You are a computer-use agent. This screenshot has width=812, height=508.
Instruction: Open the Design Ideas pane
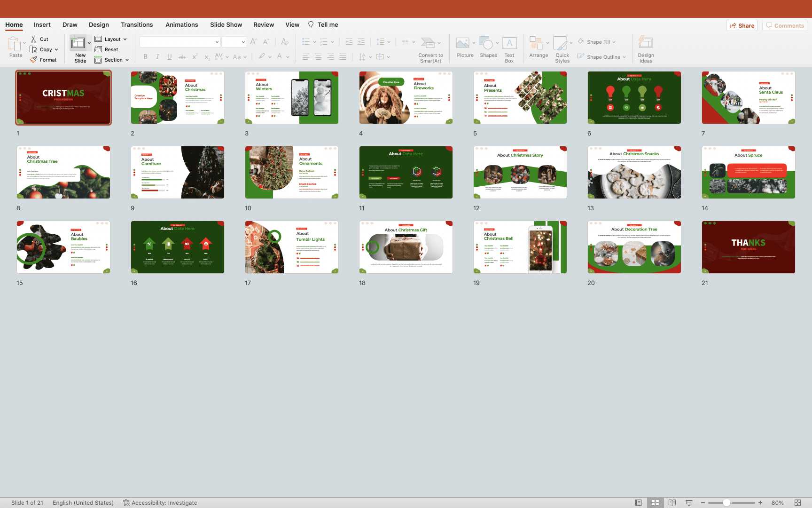646,44
